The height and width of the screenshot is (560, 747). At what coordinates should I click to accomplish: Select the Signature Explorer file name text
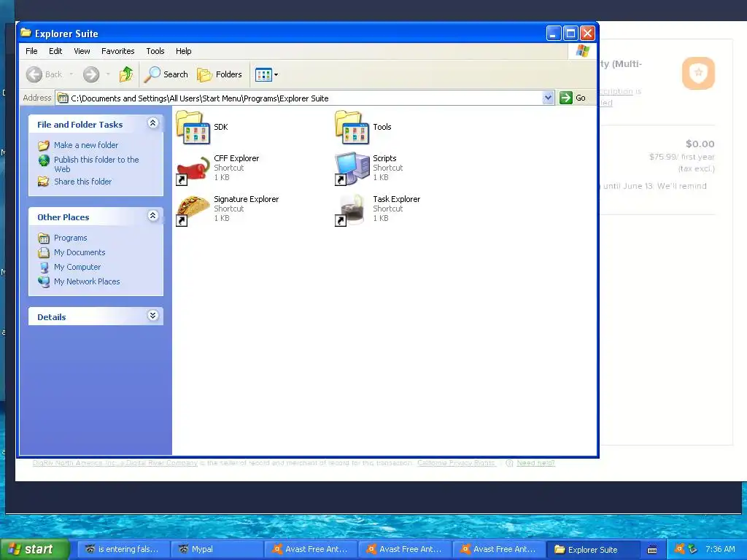click(246, 199)
